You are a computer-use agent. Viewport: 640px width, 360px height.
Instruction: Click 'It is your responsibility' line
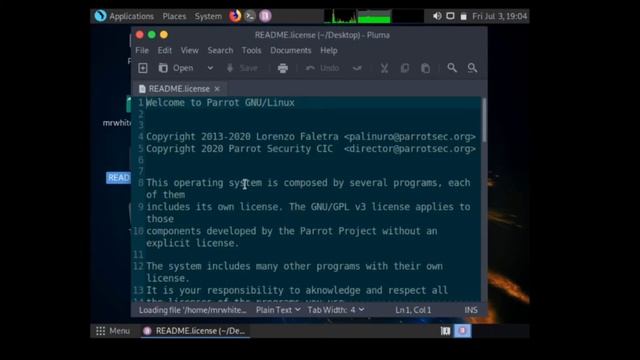click(297, 290)
